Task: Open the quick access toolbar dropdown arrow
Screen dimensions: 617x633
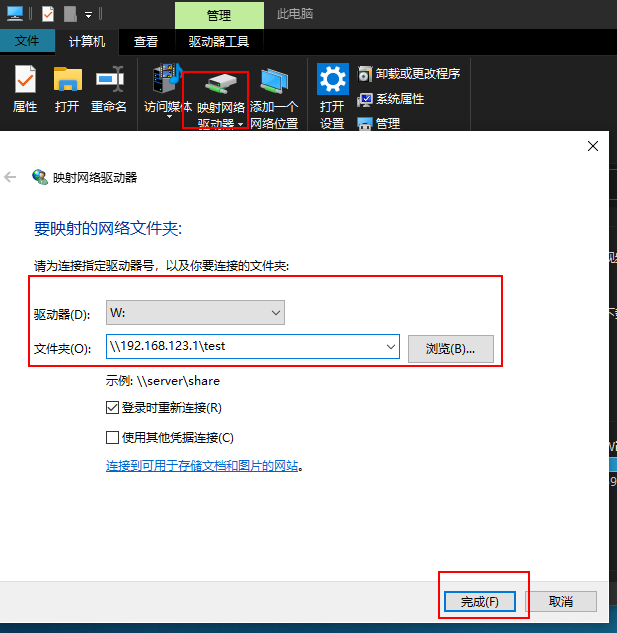Action: point(88,15)
